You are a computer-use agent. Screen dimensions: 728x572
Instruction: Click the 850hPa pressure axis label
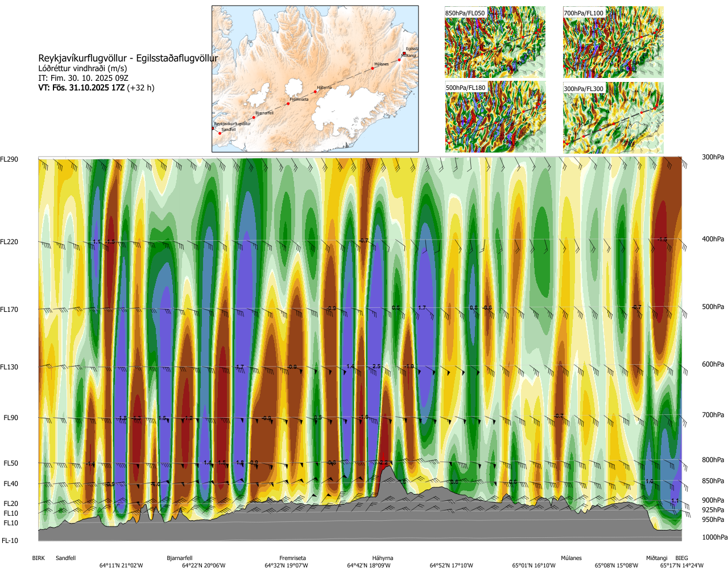(713, 481)
